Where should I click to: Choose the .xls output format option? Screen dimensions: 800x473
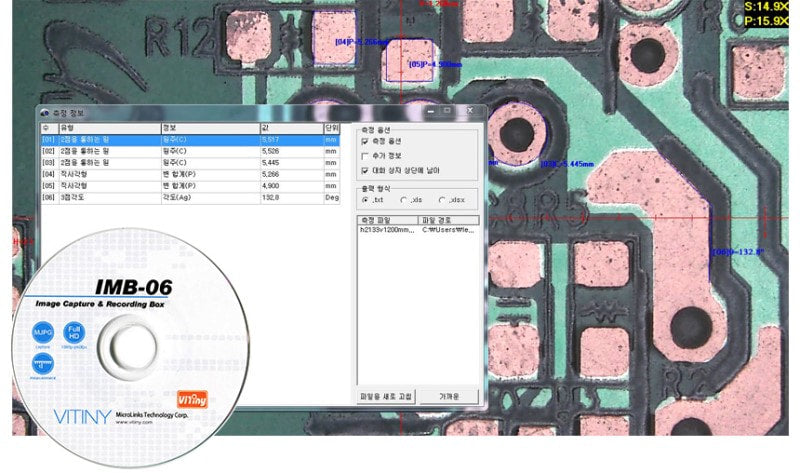(403, 200)
